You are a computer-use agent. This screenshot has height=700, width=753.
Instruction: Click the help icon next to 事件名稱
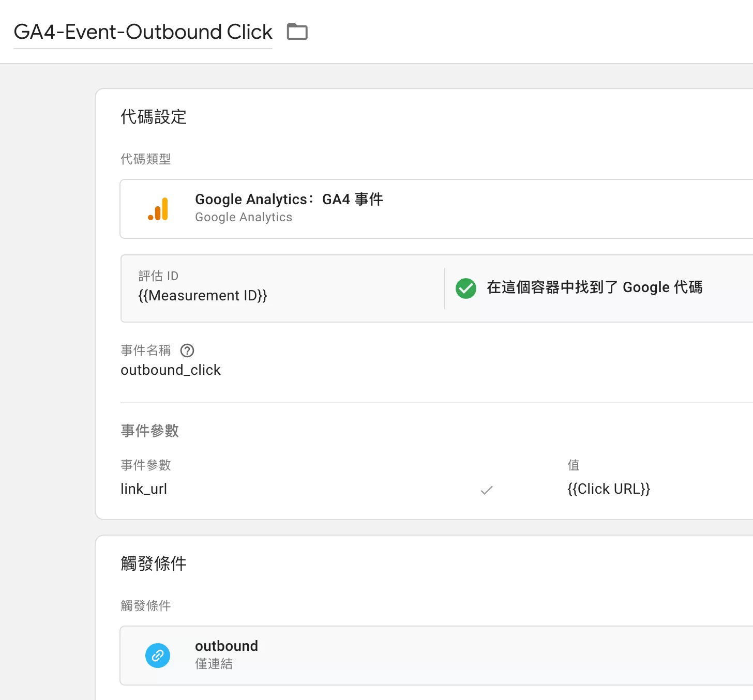point(187,351)
